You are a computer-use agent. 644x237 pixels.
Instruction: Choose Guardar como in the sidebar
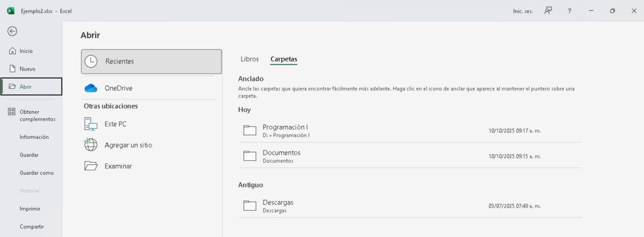coord(36,173)
